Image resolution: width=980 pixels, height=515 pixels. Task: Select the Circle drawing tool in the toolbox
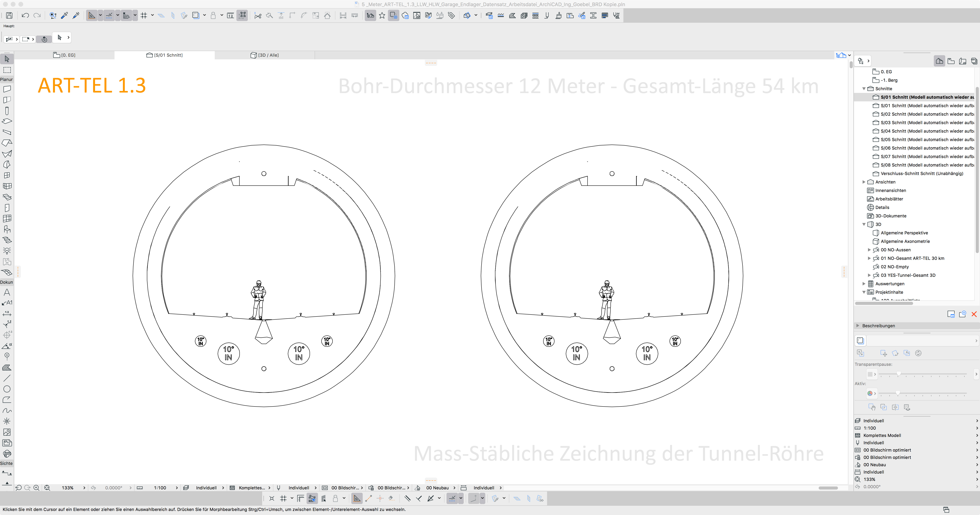(x=7, y=389)
